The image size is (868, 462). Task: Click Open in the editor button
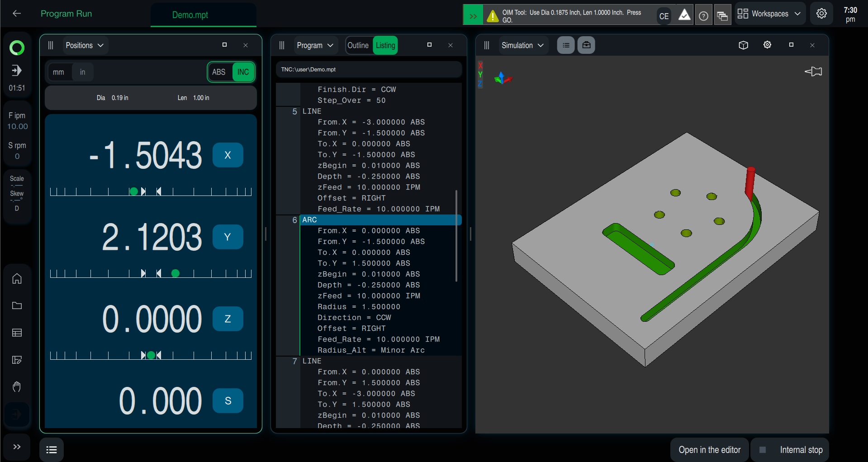(x=709, y=450)
